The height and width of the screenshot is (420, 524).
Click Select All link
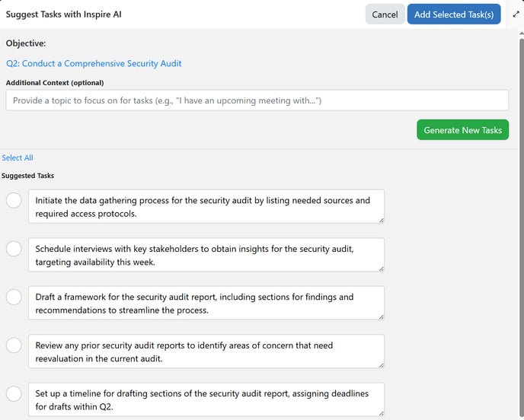pos(18,158)
